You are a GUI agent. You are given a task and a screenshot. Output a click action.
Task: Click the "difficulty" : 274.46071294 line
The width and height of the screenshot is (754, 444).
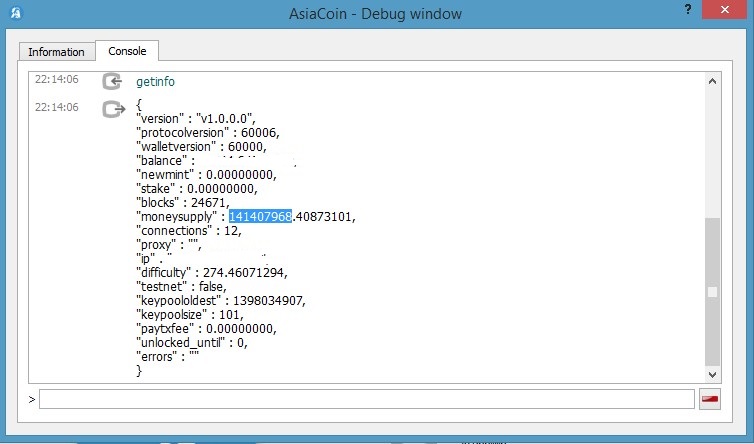click(212, 272)
